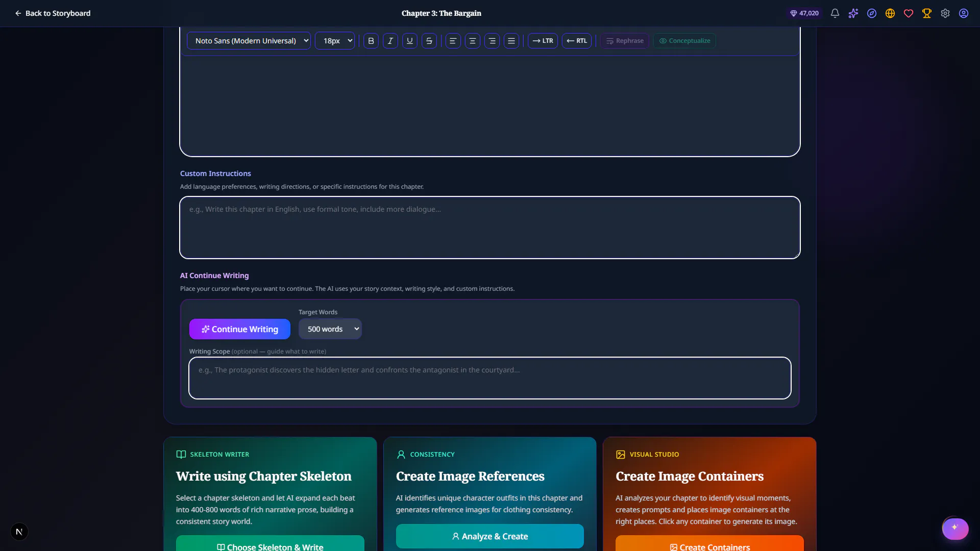This screenshot has height=551, width=980.
Task: Click the Write using Chapter Skeleton heading
Action: click(264, 477)
